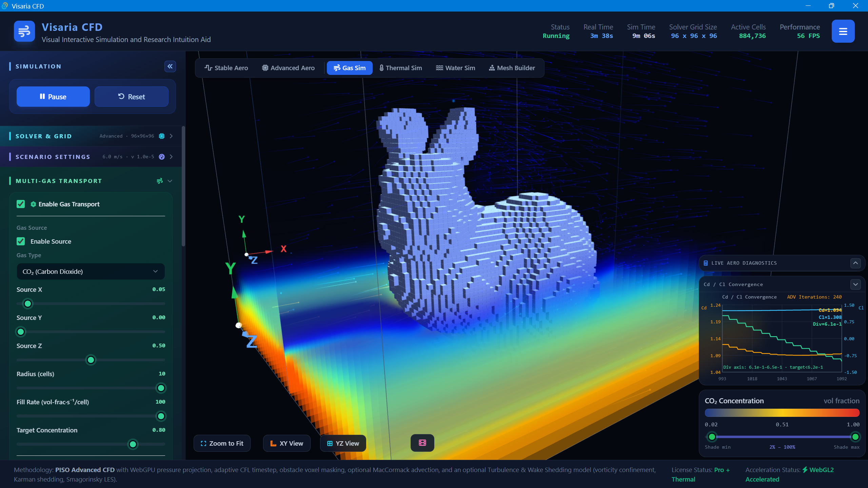
Task: Click the 'vol fraction' unit label
Action: click(x=842, y=401)
